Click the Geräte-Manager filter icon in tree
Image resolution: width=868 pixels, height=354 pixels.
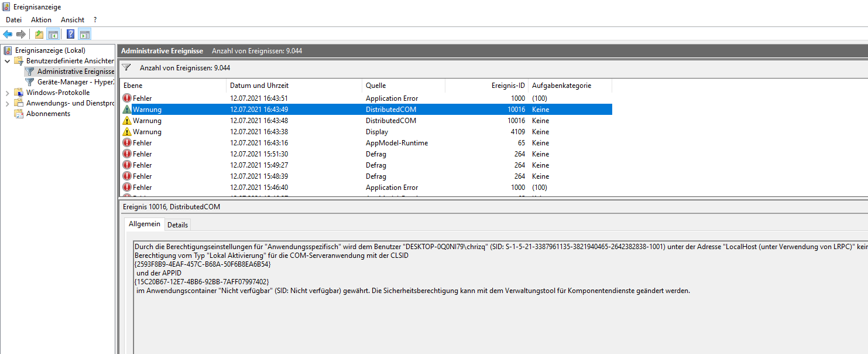coord(30,82)
